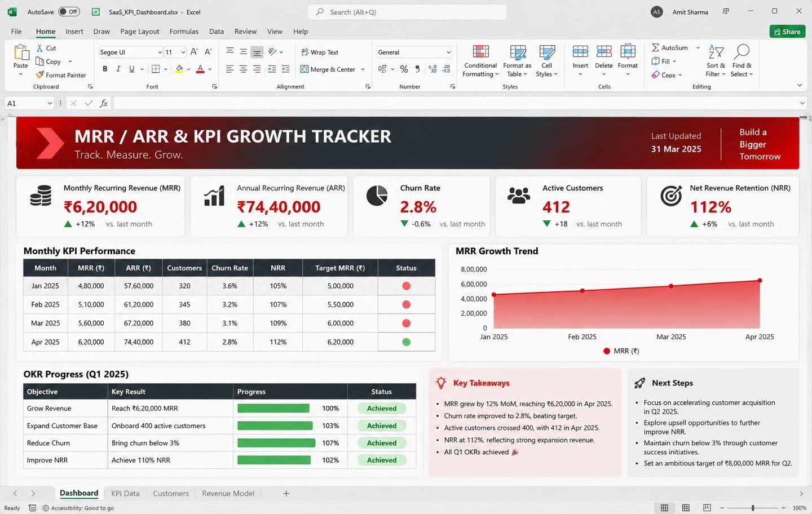This screenshot has width=812, height=514.
Task: Decrease decimal places
Action: [x=446, y=69]
